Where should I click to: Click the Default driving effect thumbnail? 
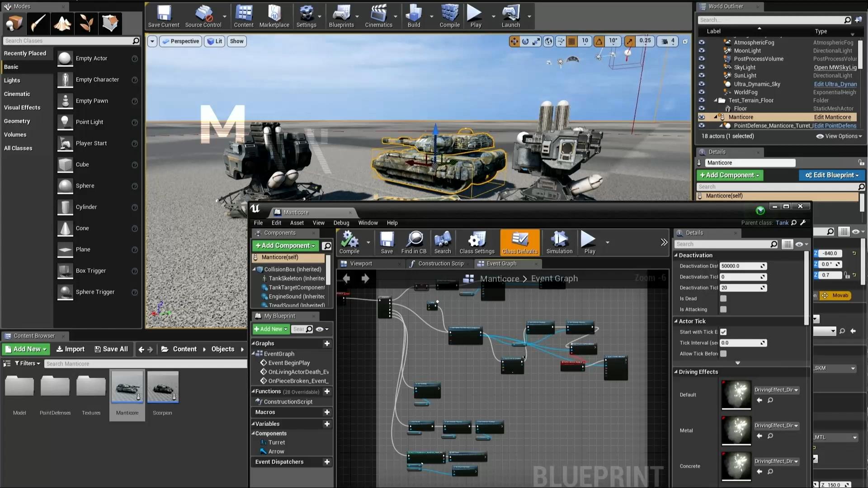tap(736, 394)
